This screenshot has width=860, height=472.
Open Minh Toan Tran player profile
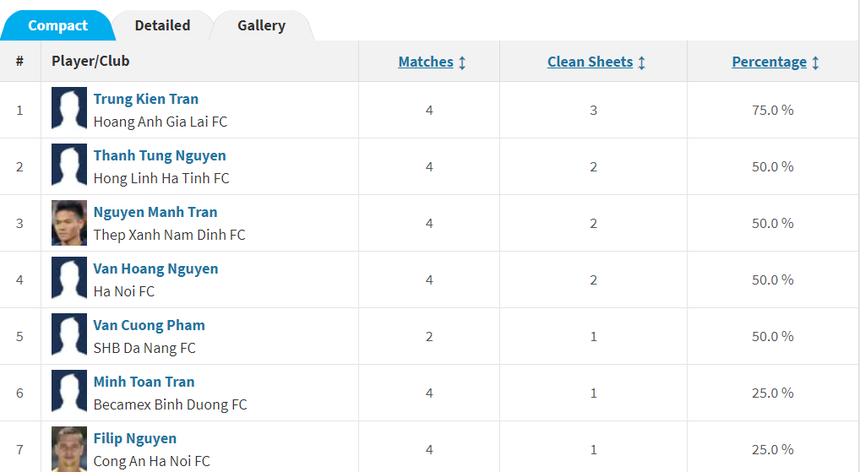[x=144, y=382]
